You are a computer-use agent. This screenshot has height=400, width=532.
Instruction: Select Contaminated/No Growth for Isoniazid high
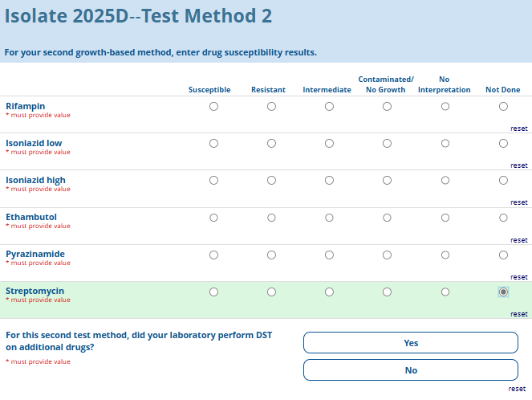[x=387, y=181]
